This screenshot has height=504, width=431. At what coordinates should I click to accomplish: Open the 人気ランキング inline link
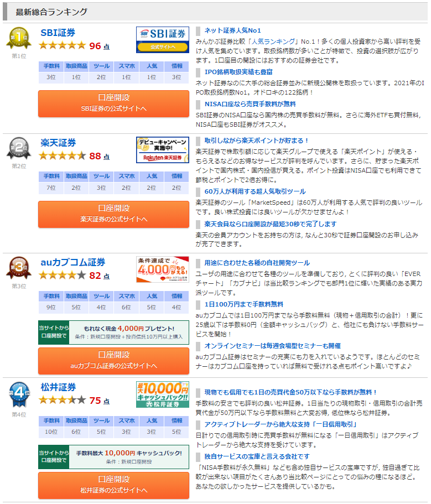(x=273, y=41)
